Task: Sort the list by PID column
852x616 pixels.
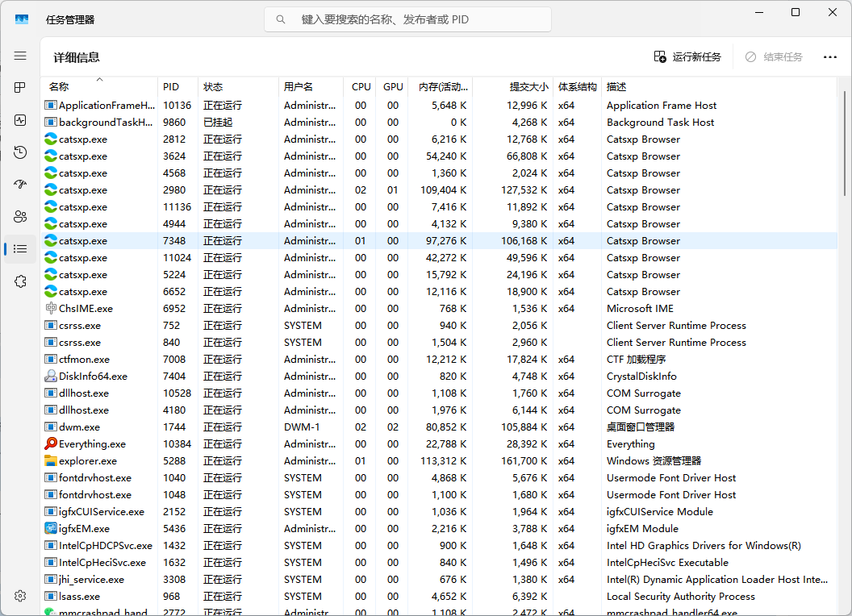Action: click(x=171, y=87)
